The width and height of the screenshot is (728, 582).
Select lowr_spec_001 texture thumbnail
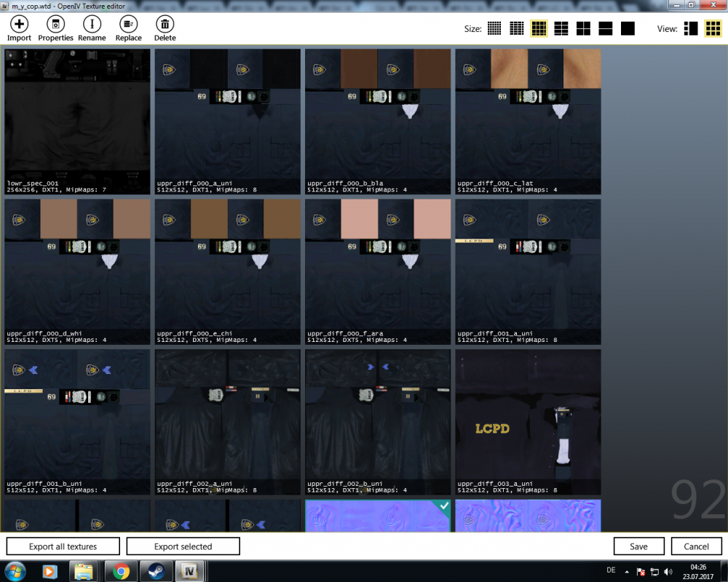coord(78,121)
